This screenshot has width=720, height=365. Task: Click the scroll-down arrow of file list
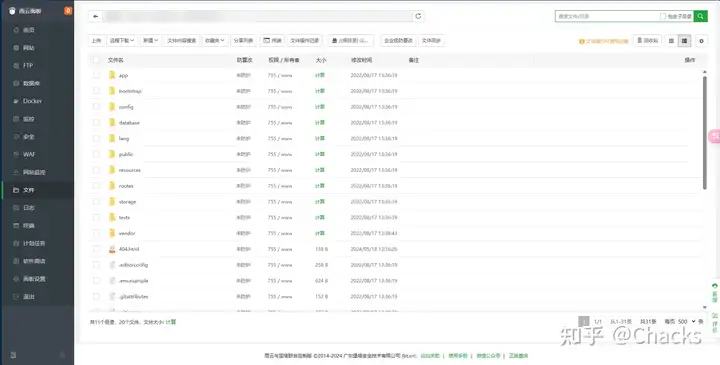(x=705, y=307)
